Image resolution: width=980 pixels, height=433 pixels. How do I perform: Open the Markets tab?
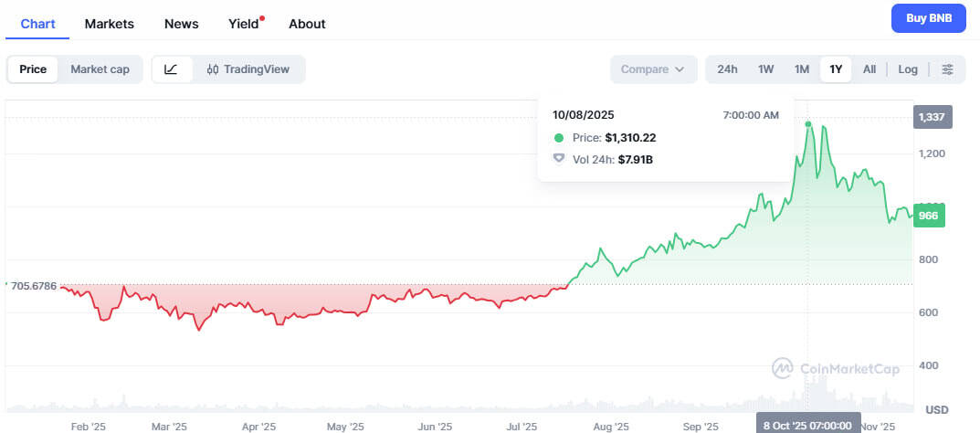pos(110,24)
